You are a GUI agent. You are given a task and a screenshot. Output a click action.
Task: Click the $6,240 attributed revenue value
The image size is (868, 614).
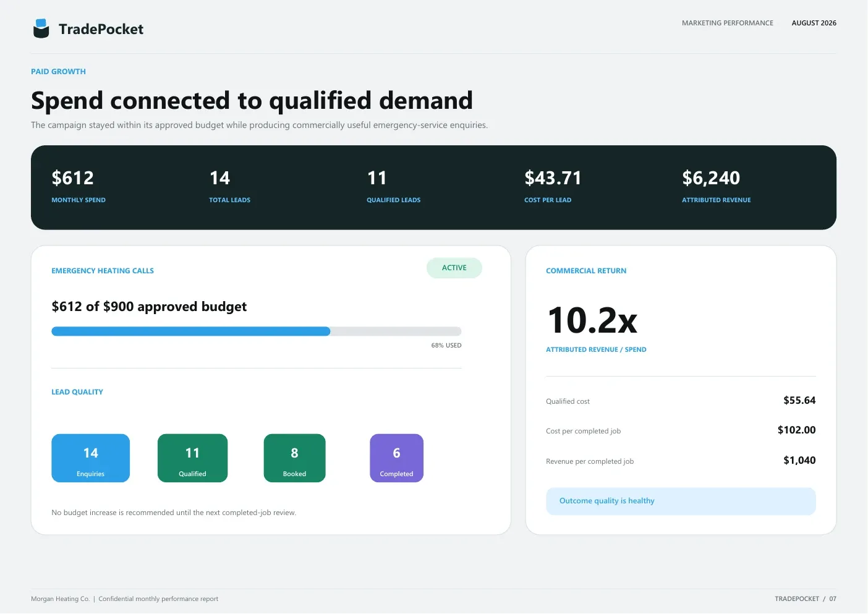[711, 178]
